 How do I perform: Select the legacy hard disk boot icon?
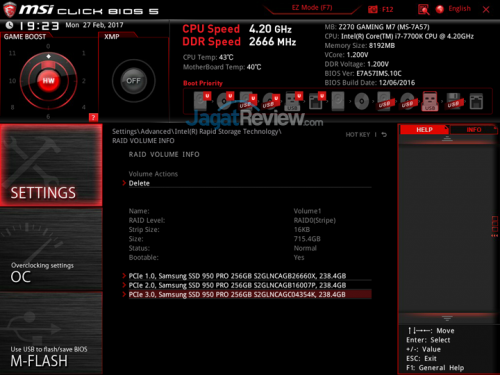click(338, 101)
